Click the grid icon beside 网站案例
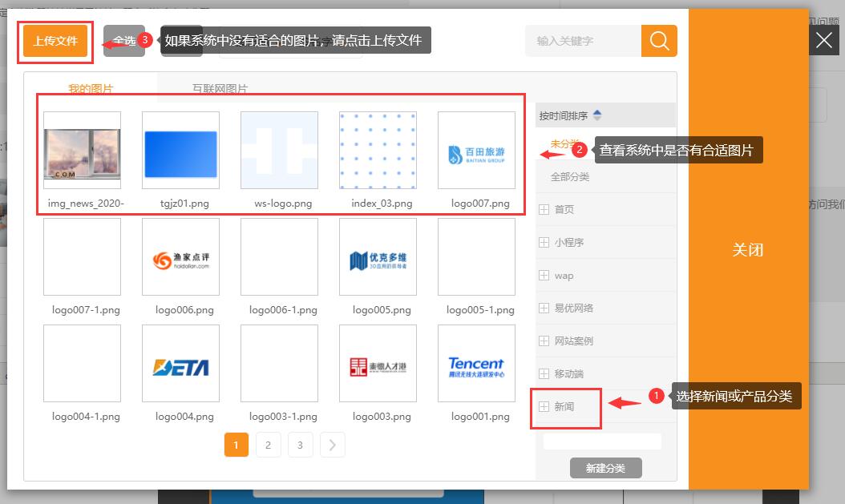Viewport: 845px width, 504px height. click(x=544, y=341)
